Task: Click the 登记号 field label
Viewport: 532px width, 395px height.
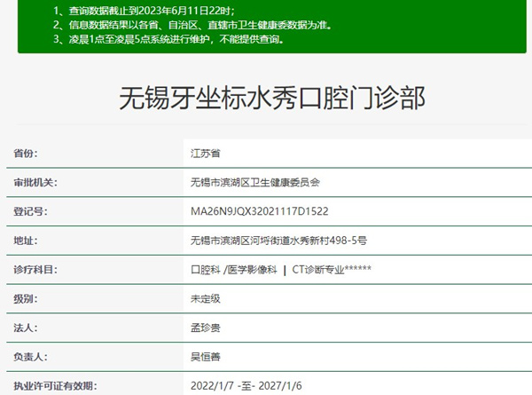Action: click(30, 212)
